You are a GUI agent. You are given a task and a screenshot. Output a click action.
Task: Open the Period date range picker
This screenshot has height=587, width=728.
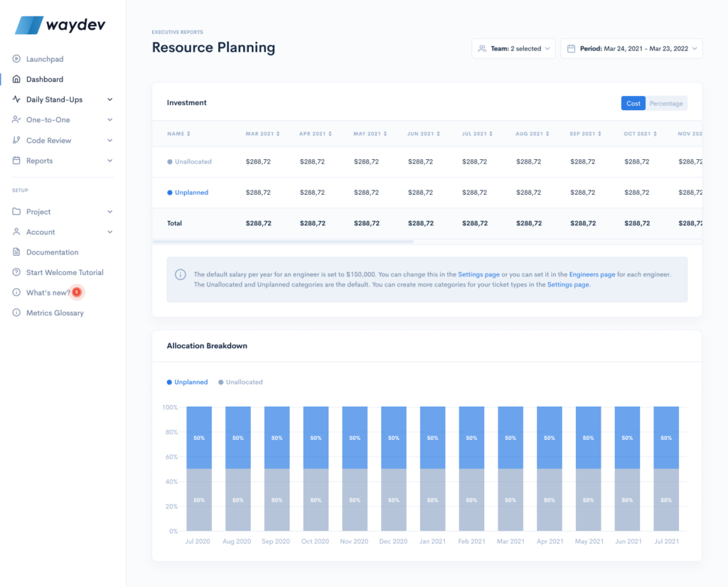coord(631,48)
